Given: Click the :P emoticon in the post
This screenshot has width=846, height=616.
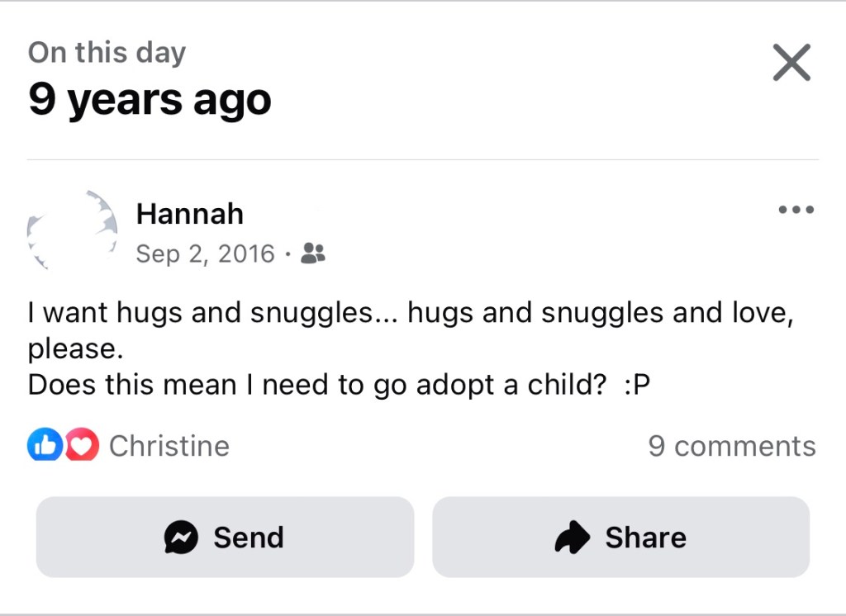Looking at the screenshot, I should coord(637,386).
